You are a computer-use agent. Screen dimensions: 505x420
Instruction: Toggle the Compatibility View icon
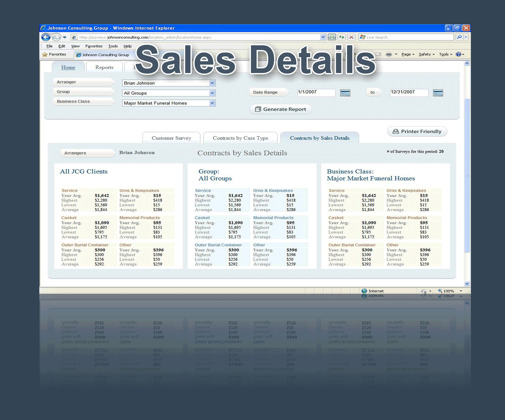click(x=332, y=37)
